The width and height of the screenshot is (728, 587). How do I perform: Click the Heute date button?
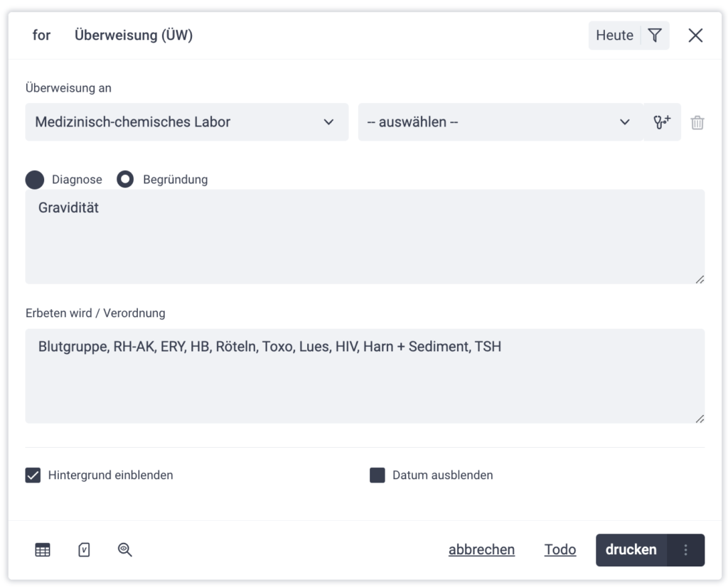pyautogui.click(x=614, y=36)
